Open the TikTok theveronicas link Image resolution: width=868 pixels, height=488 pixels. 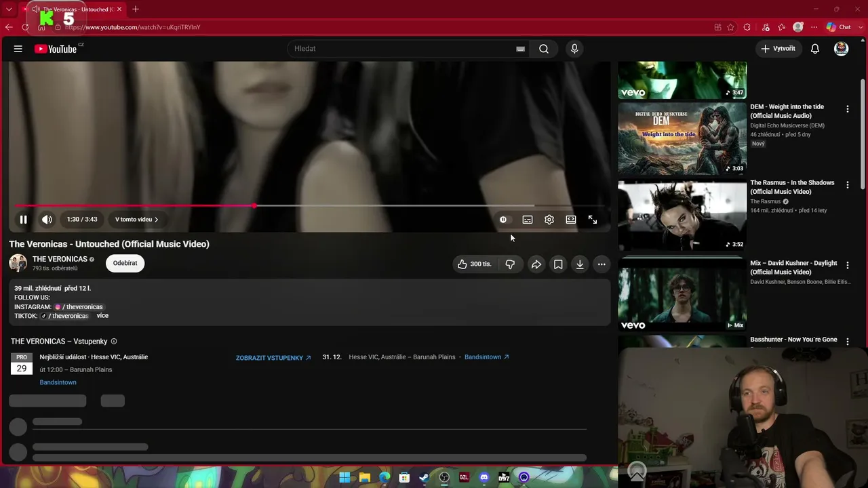click(x=64, y=316)
